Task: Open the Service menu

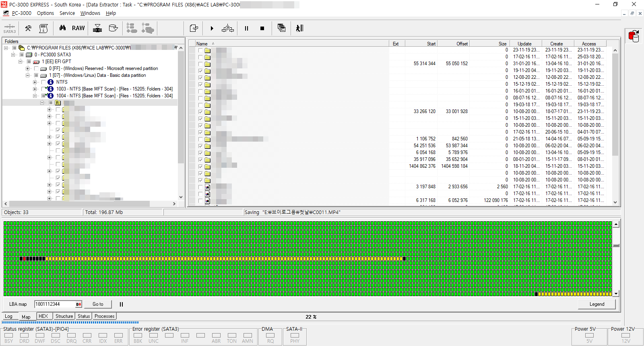Action: coord(67,13)
